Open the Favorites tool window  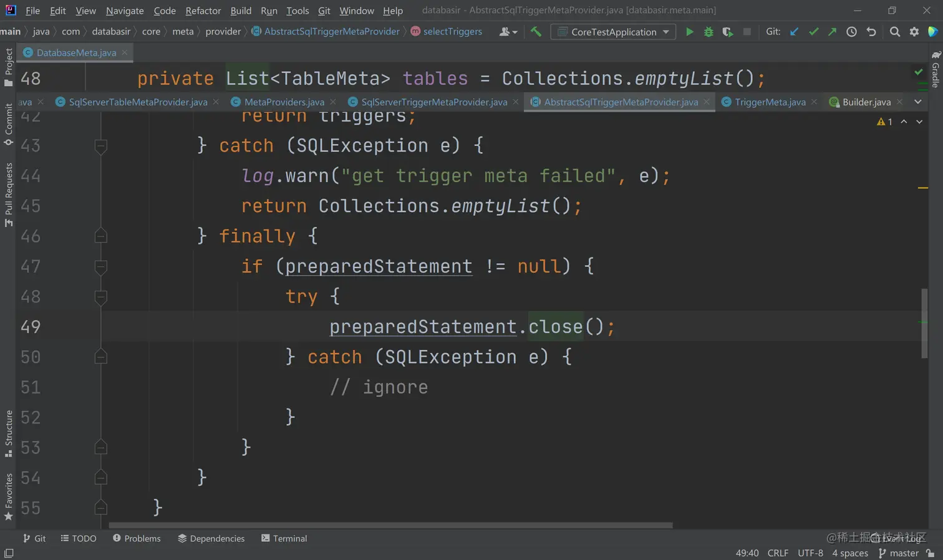click(x=9, y=497)
